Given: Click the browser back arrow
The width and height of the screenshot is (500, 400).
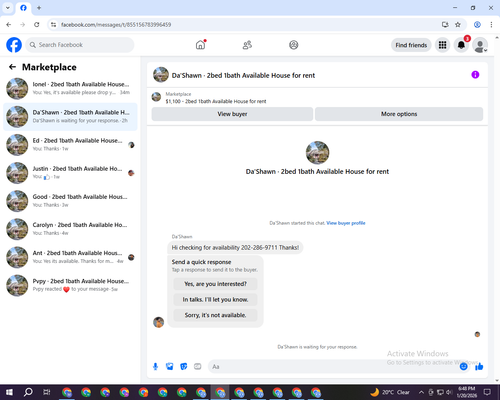Looking at the screenshot, I should [x=9, y=25].
